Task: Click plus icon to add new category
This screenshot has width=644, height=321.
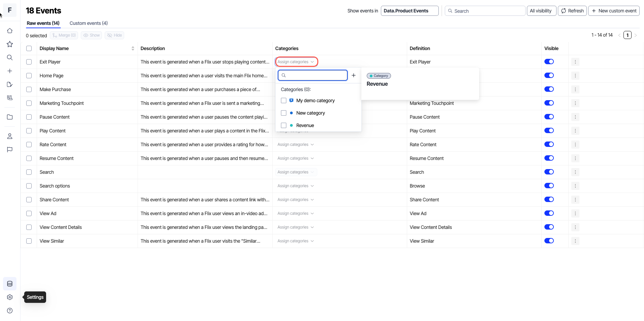Action: [x=353, y=75]
